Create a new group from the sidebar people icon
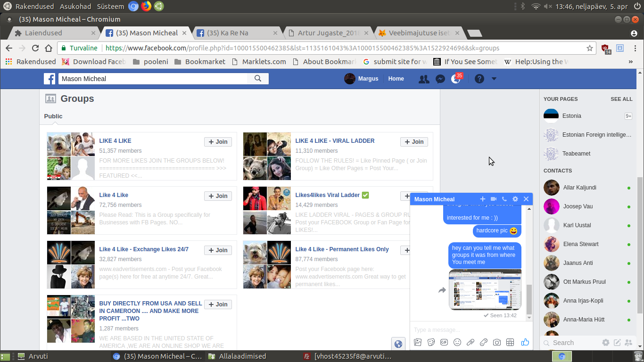The image size is (644, 362). pos(629,343)
